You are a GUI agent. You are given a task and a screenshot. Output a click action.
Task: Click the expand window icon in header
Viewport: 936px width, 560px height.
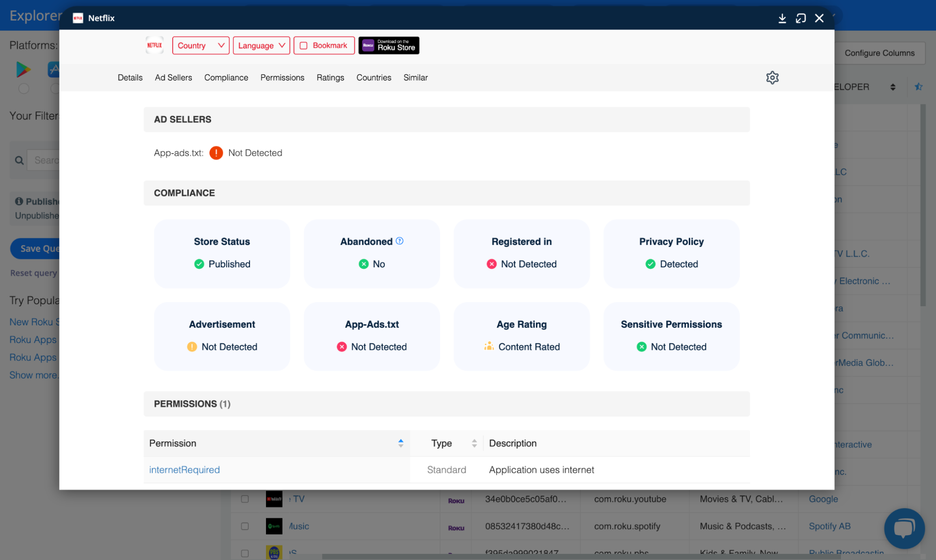pyautogui.click(x=801, y=18)
